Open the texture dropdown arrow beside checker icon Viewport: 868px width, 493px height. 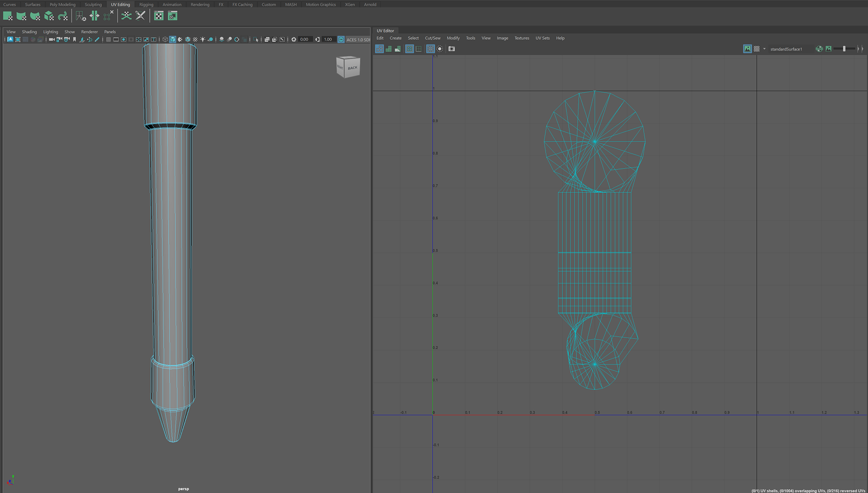tap(764, 49)
